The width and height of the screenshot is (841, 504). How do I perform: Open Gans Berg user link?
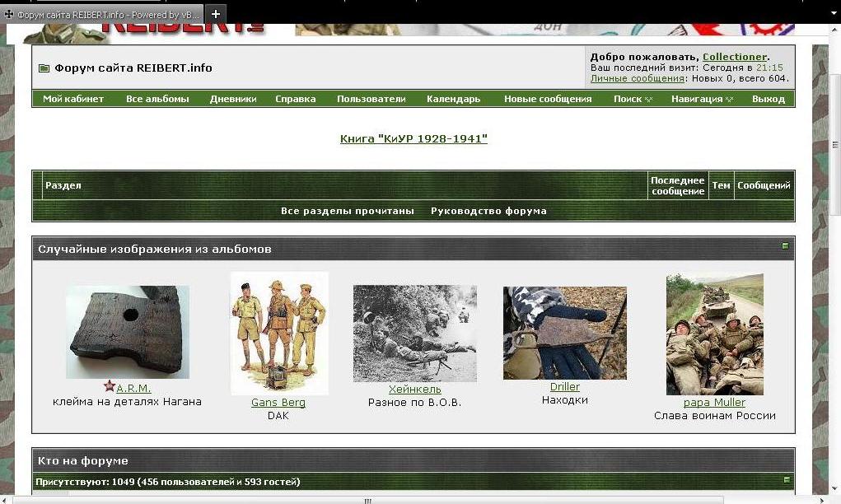[278, 402]
